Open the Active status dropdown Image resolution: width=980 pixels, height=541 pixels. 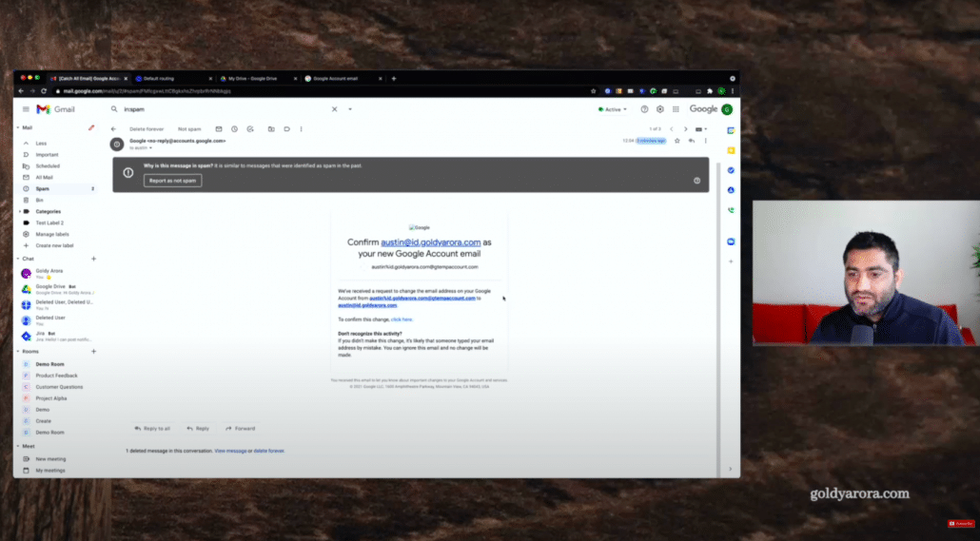point(613,109)
